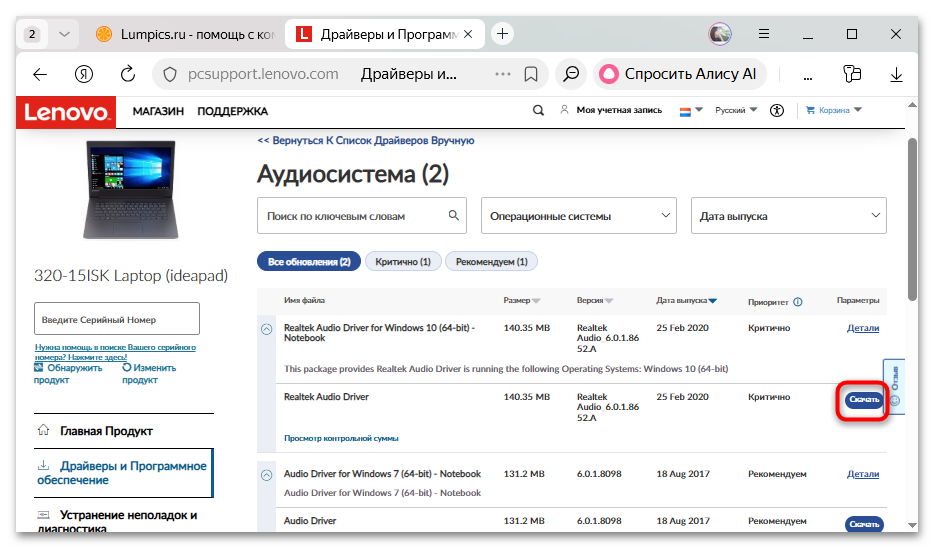
Task: Open the МАГАЗИН menu
Action: 158,111
